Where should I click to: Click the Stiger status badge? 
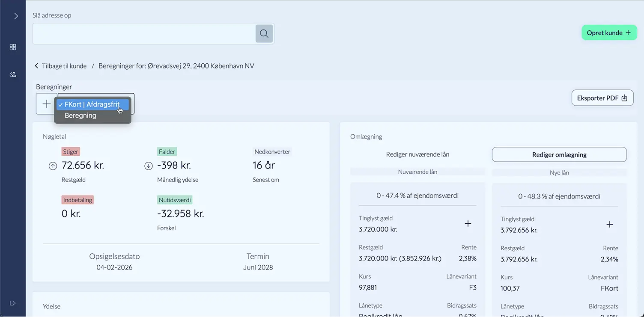point(71,151)
